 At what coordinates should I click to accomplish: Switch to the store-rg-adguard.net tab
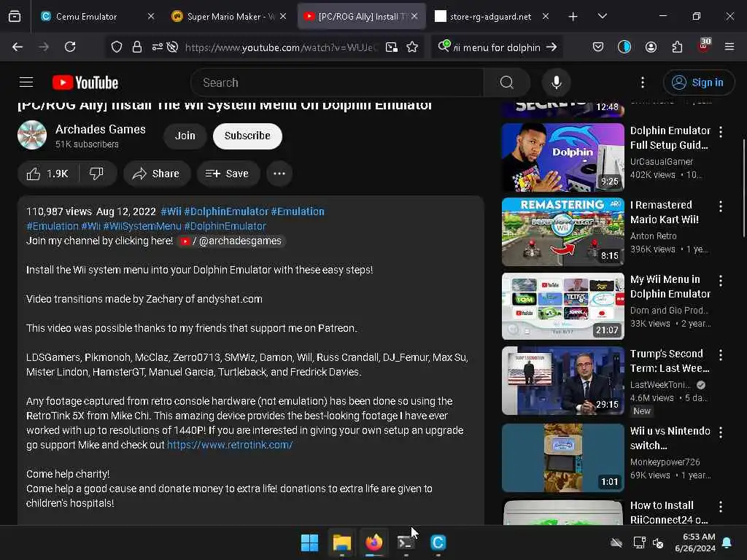pyautogui.click(x=492, y=17)
